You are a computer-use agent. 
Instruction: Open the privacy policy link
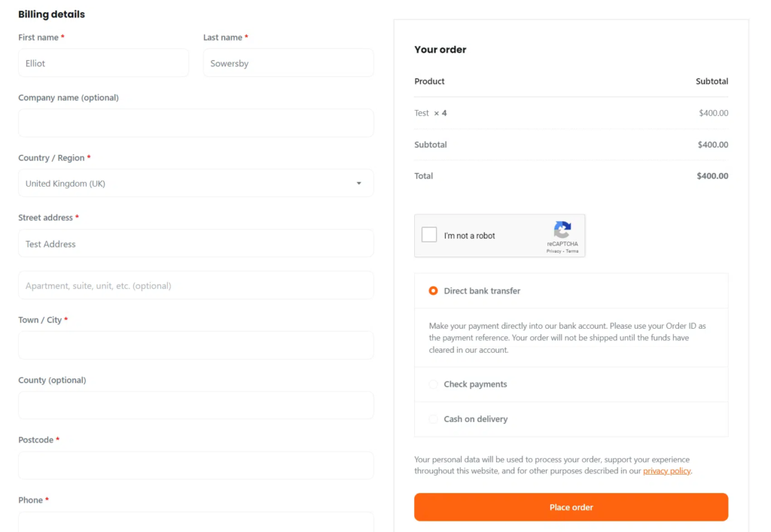tap(666, 471)
